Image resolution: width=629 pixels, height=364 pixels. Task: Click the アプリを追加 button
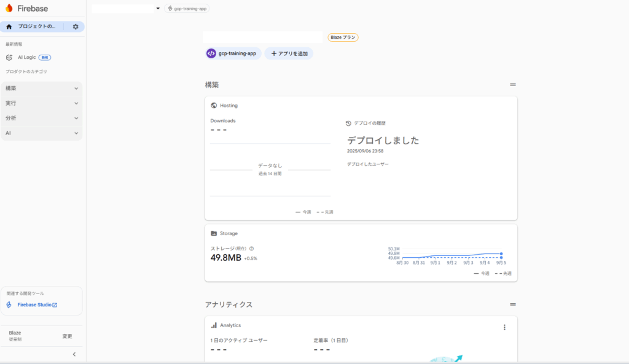click(x=289, y=53)
